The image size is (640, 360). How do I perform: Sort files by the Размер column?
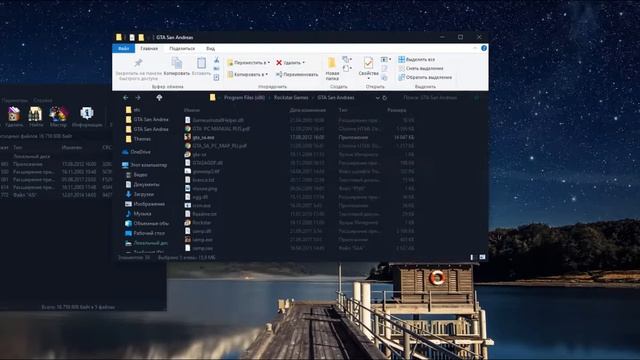point(397,110)
